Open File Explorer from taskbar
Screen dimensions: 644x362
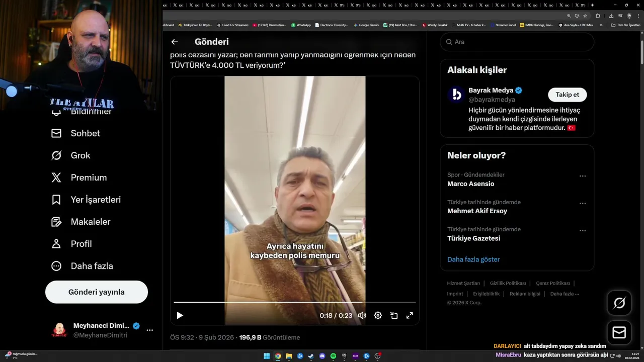pyautogui.click(x=289, y=356)
